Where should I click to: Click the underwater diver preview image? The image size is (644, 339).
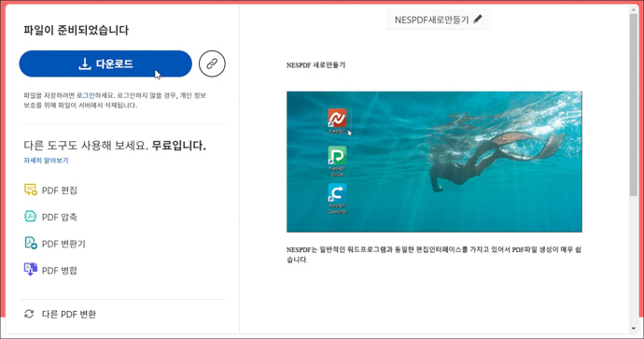coord(434,162)
